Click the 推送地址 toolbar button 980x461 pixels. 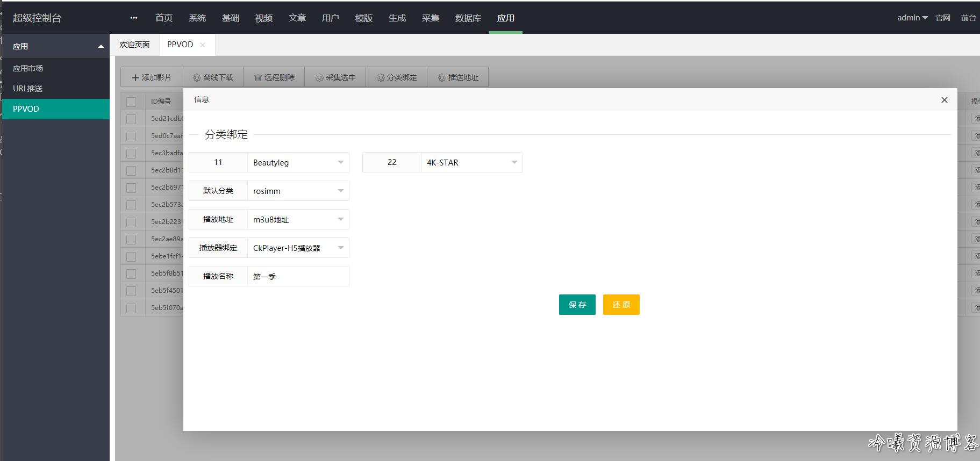pyautogui.click(x=458, y=77)
